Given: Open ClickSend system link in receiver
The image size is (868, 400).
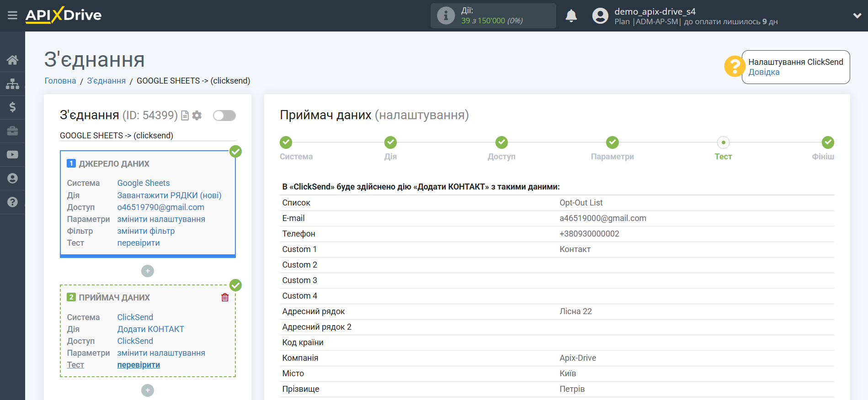Looking at the screenshot, I should pyautogui.click(x=135, y=317).
